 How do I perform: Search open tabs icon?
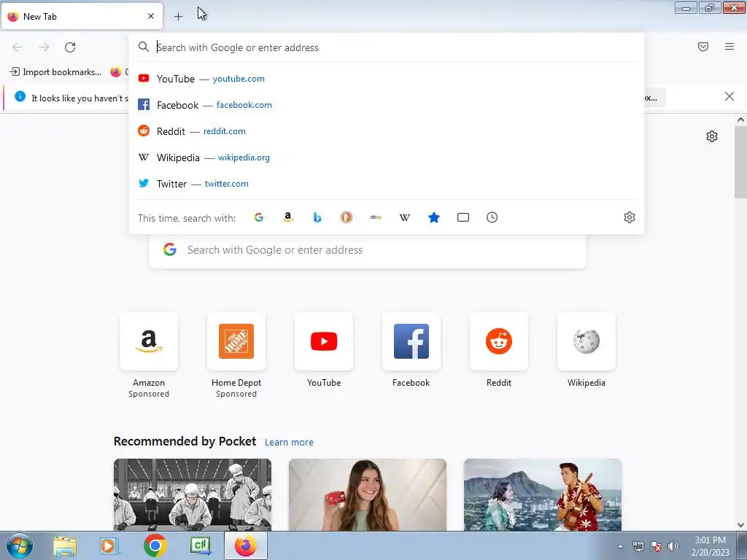coord(463,217)
